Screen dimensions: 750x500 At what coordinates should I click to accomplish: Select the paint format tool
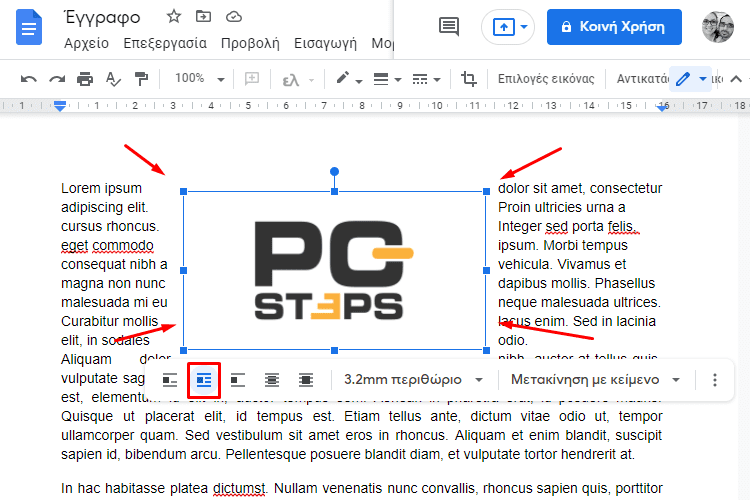pos(141,79)
